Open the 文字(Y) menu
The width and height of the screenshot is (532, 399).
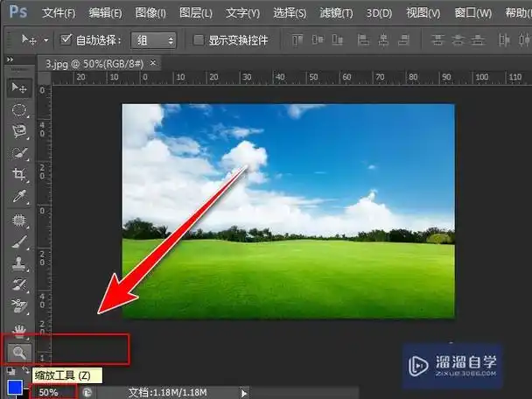tap(242, 13)
